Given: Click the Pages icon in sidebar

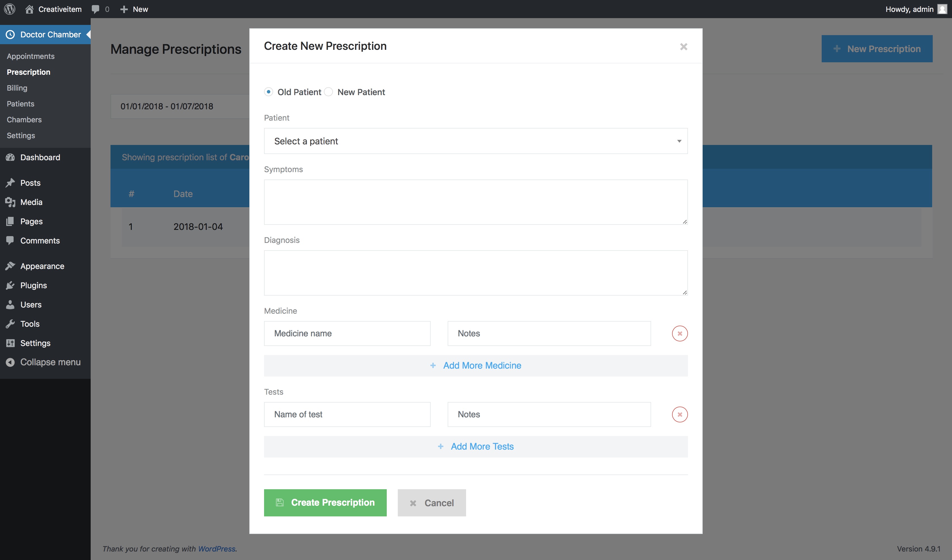Looking at the screenshot, I should point(10,221).
